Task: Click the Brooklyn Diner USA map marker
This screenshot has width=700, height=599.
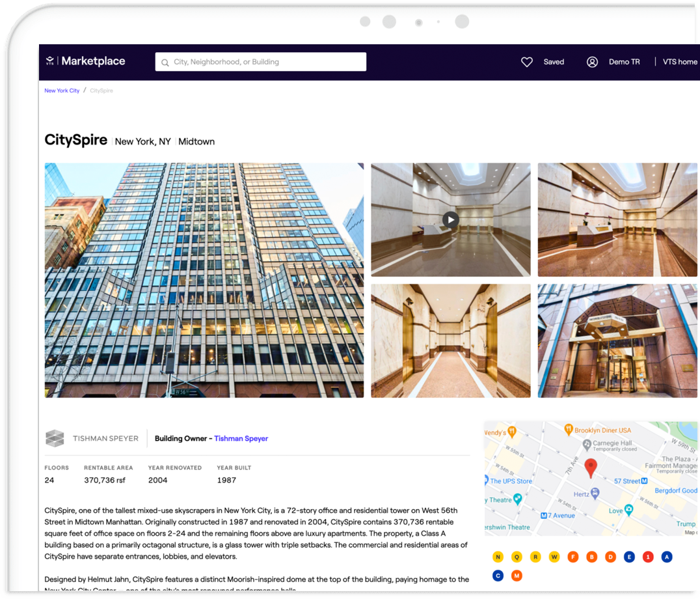Action: [569, 430]
